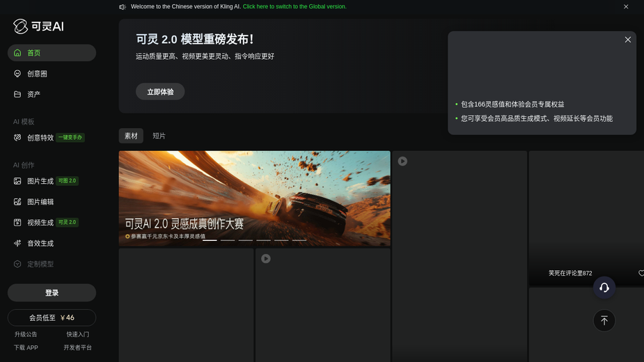Image resolution: width=644 pixels, height=362 pixels.
Task: Select the 素材 tab
Action: tap(131, 136)
